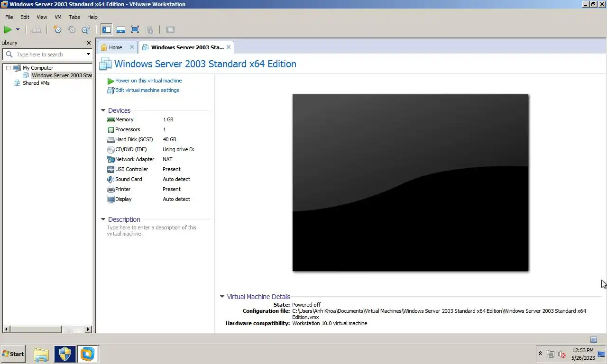This screenshot has width=607, height=364.
Task: Close the Library panel
Action: 88,43
